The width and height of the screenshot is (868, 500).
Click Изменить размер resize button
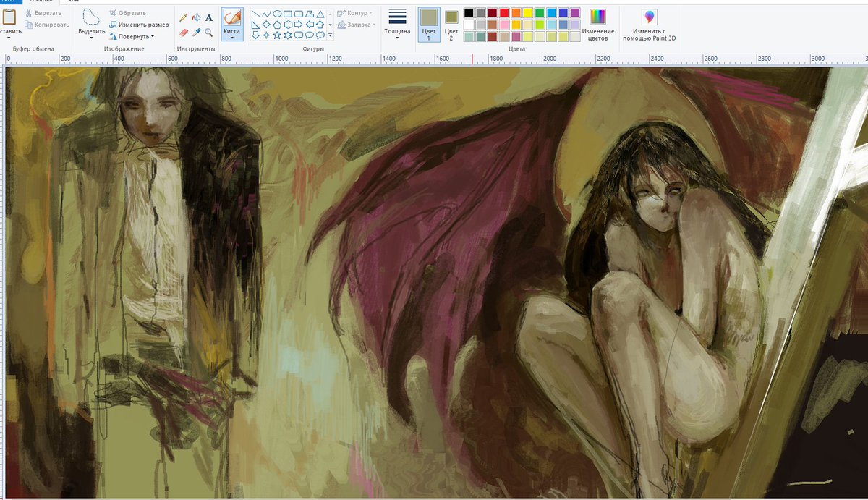pos(139,25)
